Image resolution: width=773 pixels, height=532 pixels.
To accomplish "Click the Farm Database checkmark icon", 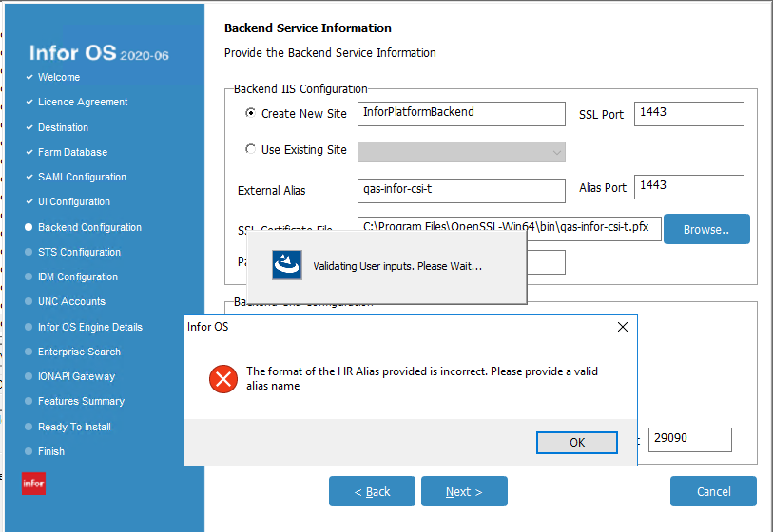I will pyautogui.click(x=29, y=152).
